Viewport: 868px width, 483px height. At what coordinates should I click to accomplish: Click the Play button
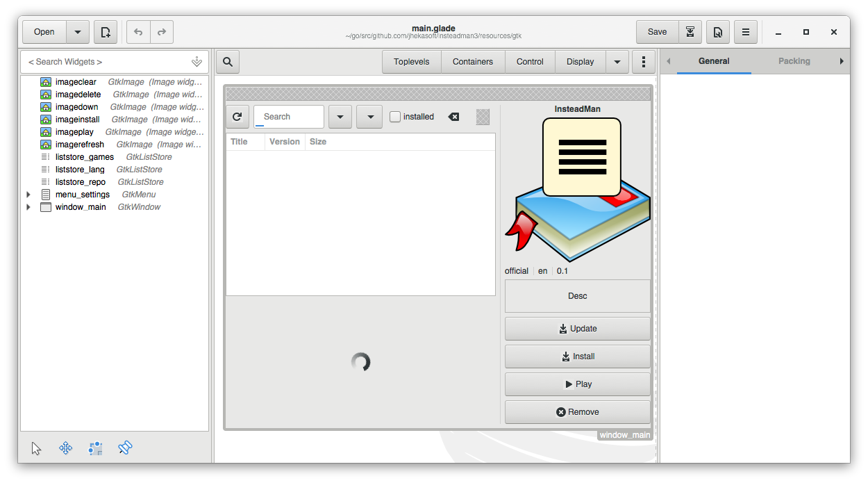click(x=578, y=384)
